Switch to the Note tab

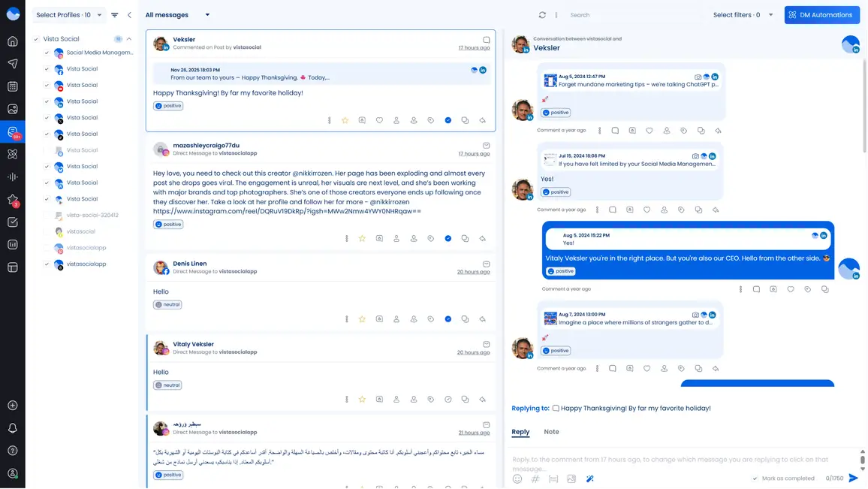point(551,432)
